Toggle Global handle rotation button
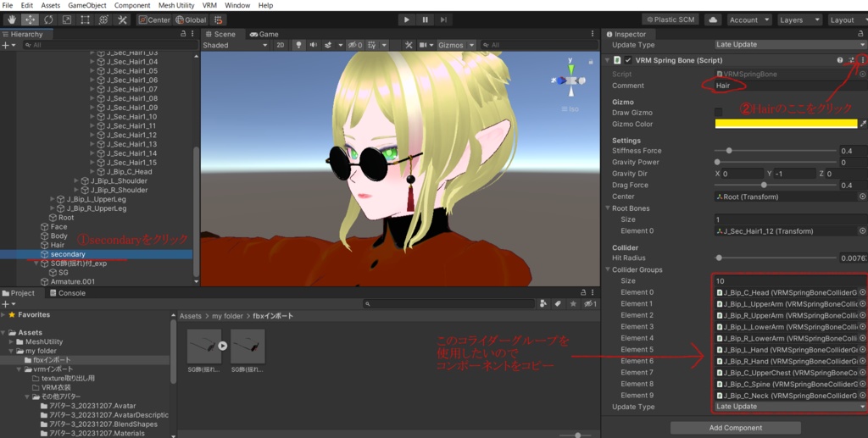Image resolution: width=868 pixels, height=438 pixels. click(x=191, y=20)
